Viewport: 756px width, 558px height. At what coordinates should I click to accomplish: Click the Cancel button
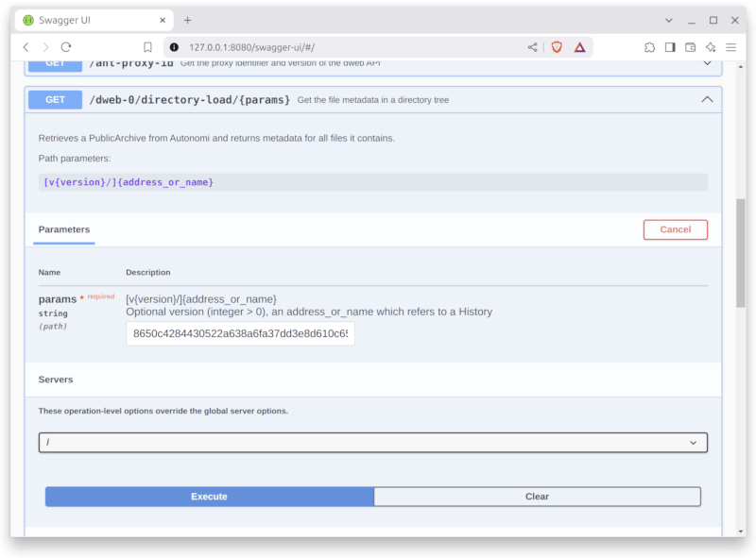coord(675,229)
